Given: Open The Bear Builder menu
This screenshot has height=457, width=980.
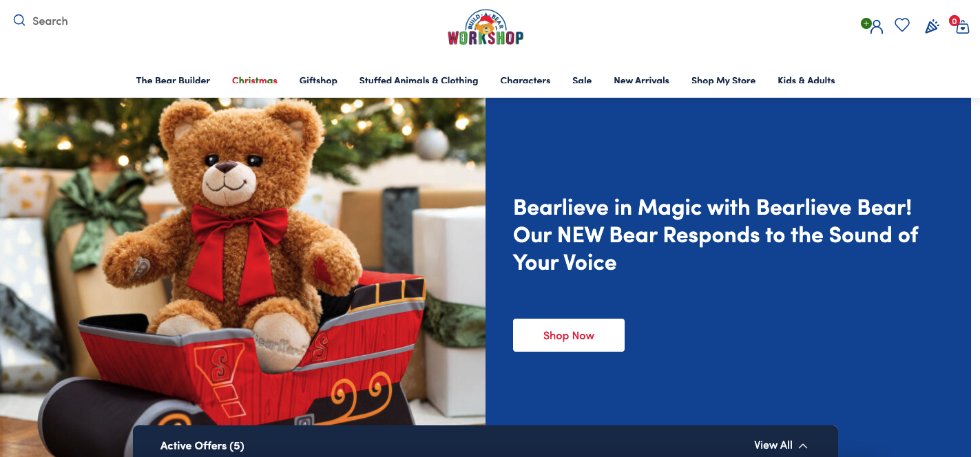Looking at the screenshot, I should (173, 81).
